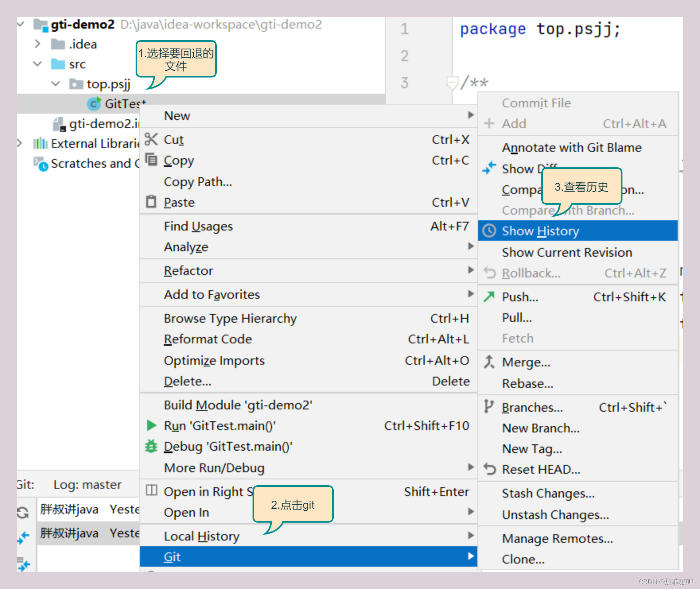Click the code fold marker at line 3
Viewport: 700px width, 589px height.
tap(452, 83)
